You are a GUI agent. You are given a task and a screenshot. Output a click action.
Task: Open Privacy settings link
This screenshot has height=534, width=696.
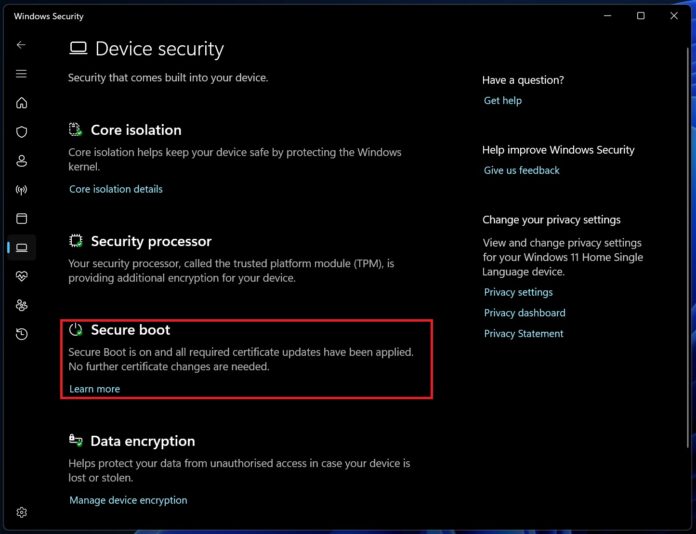click(518, 292)
